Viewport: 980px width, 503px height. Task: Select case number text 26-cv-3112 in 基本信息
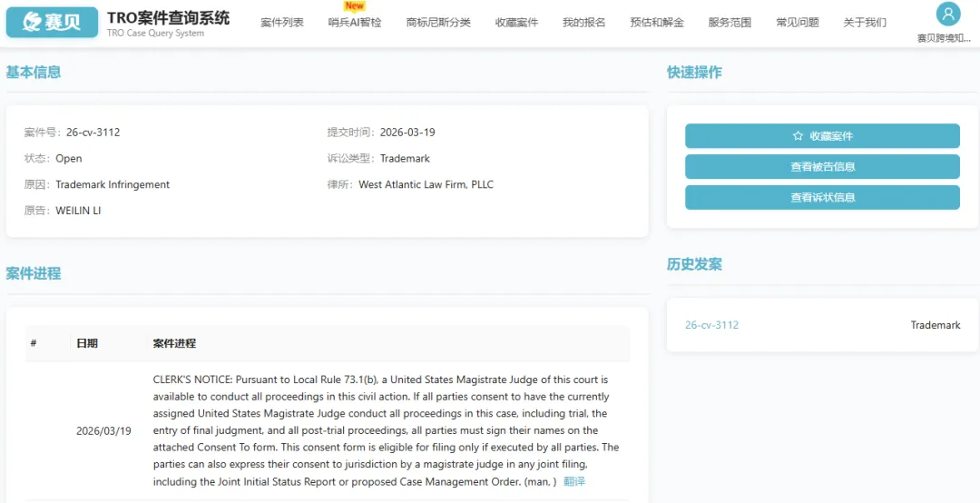tap(93, 132)
